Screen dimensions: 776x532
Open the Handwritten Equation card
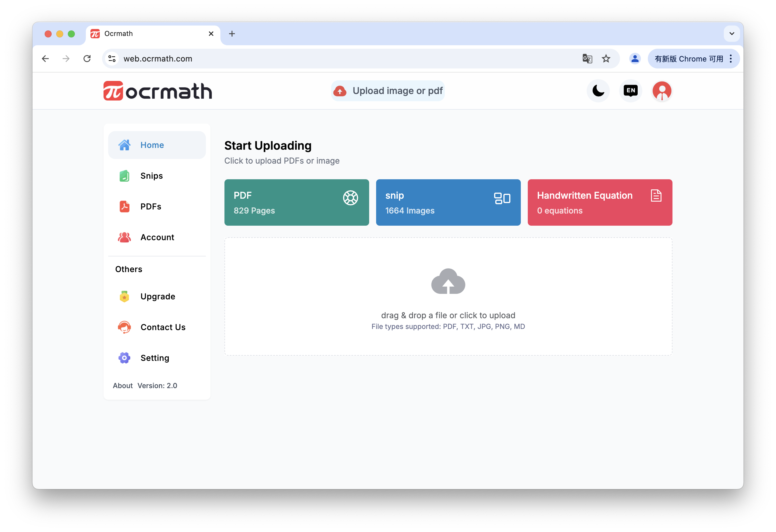click(600, 202)
